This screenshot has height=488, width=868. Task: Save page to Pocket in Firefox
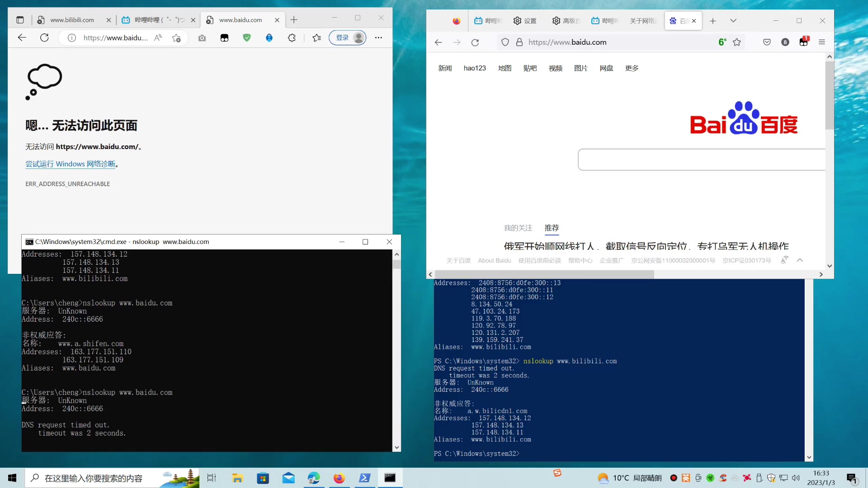point(767,42)
